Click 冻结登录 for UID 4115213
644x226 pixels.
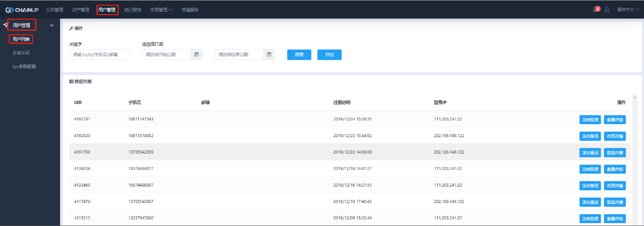tap(590, 219)
